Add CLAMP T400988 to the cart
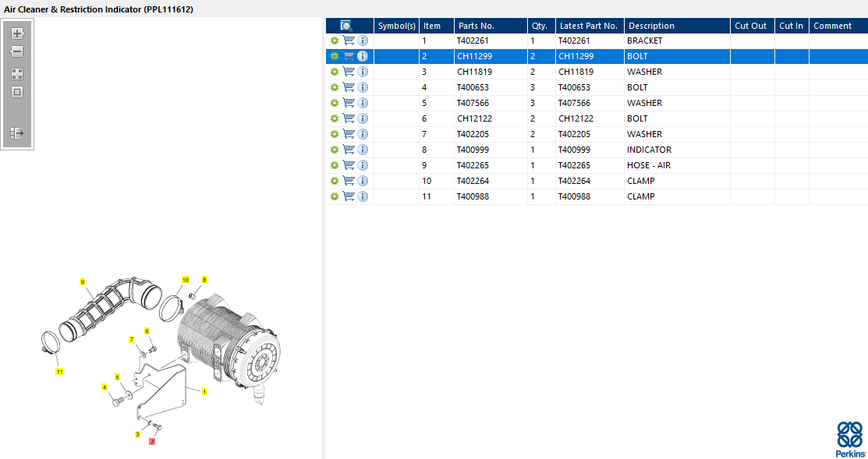Image resolution: width=868 pixels, height=459 pixels. 349,196
